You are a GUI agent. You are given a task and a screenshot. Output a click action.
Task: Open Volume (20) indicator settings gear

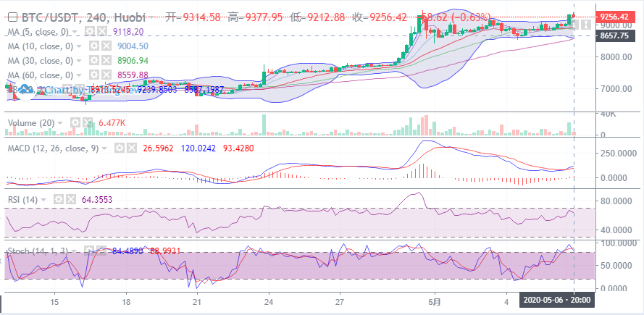coord(75,123)
